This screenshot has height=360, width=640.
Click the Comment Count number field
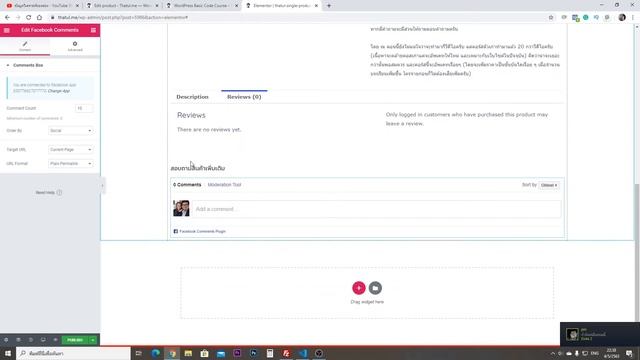[x=84, y=108]
